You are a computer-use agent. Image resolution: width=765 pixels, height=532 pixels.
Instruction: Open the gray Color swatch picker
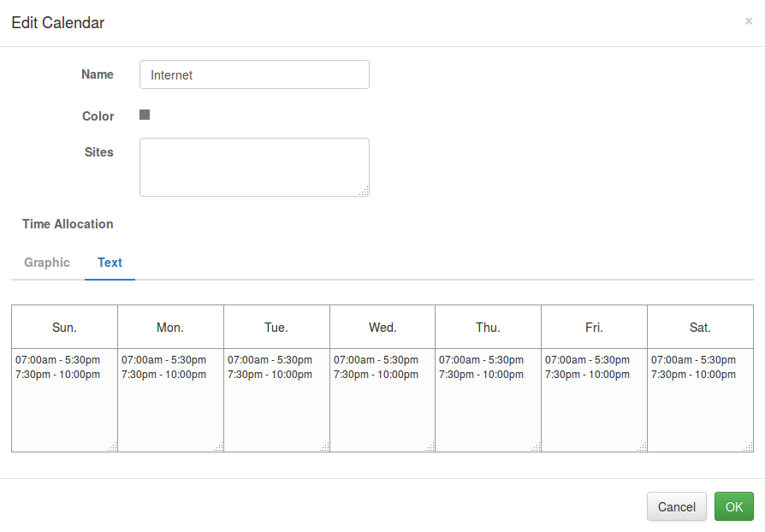pyautogui.click(x=145, y=115)
